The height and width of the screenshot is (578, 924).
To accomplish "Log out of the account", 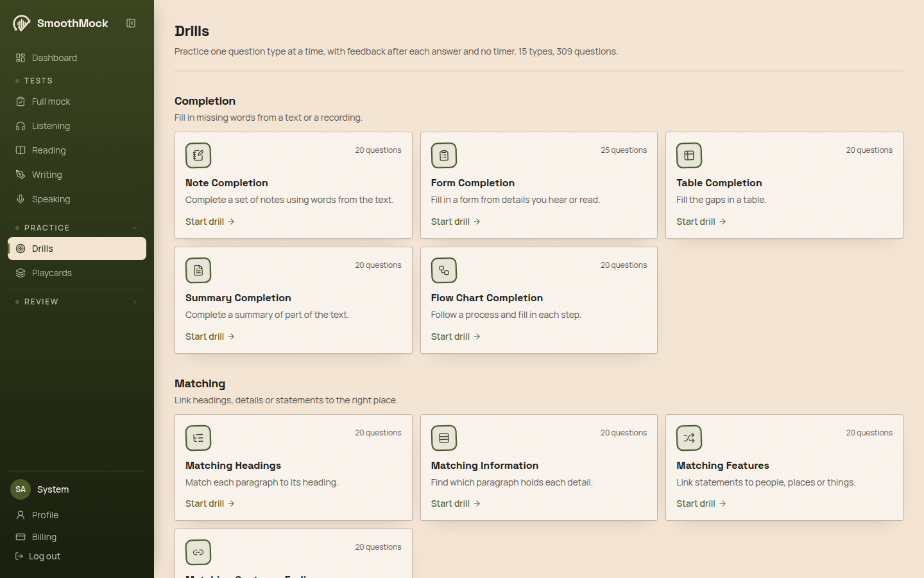I will click(38, 556).
